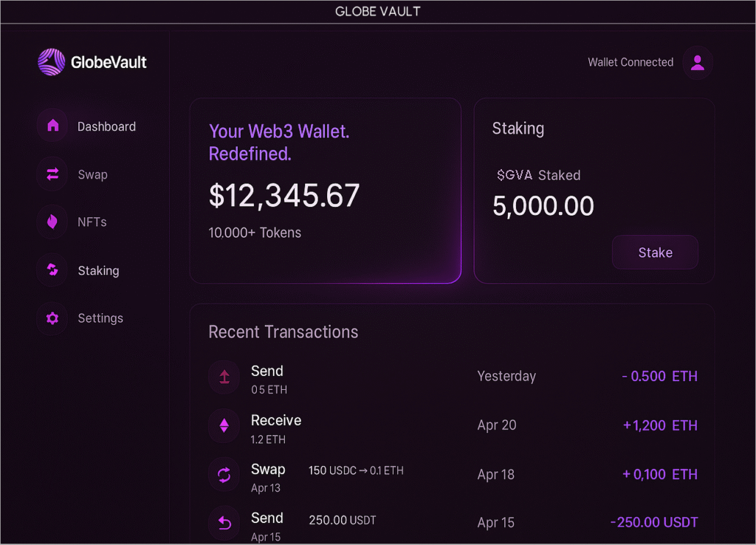Click the Staking sidebar icon
The height and width of the screenshot is (545, 756).
pos(52,270)
